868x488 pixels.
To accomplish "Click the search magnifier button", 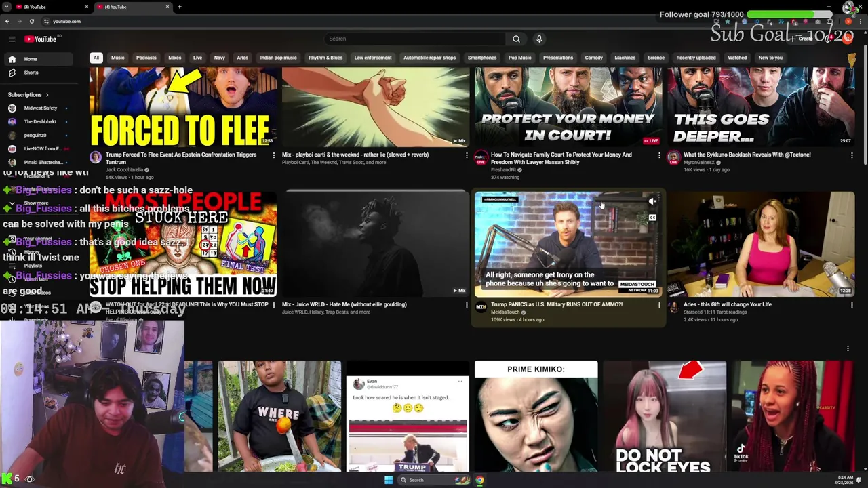I will tap(516, 39).
